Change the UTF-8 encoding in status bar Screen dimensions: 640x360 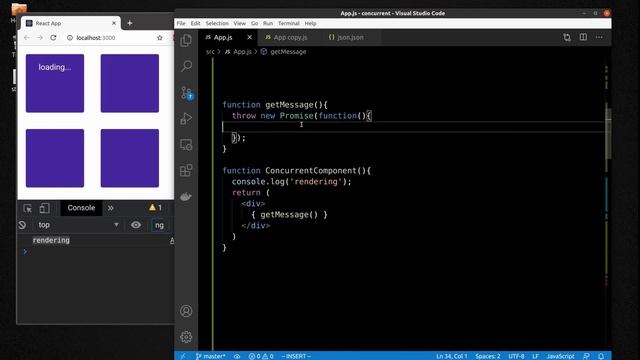(x=516, y=356)
